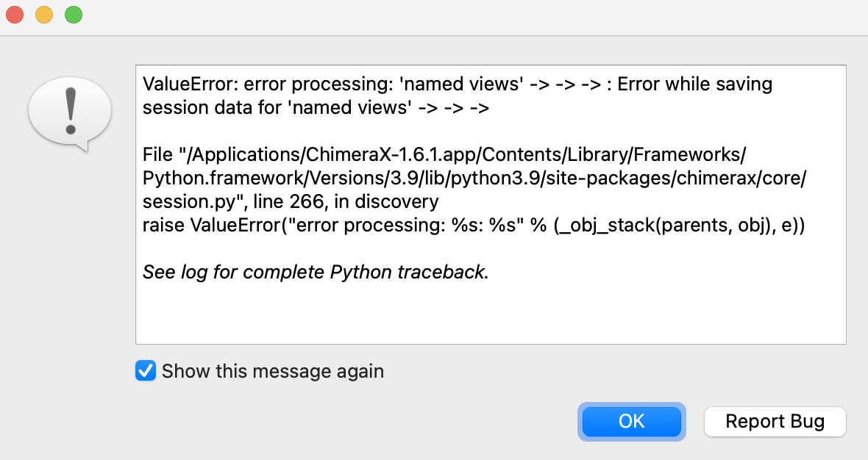Close the error dialog with red button

15,15
